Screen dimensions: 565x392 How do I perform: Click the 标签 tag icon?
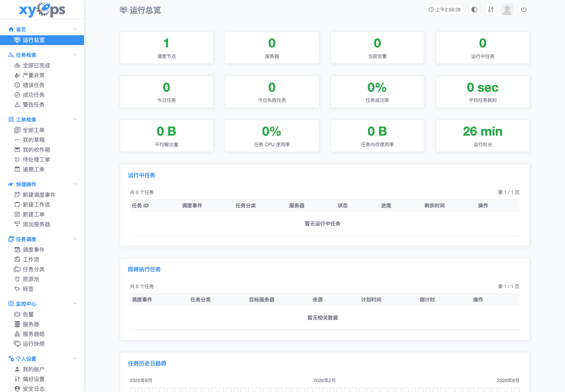tap(17, 289)
